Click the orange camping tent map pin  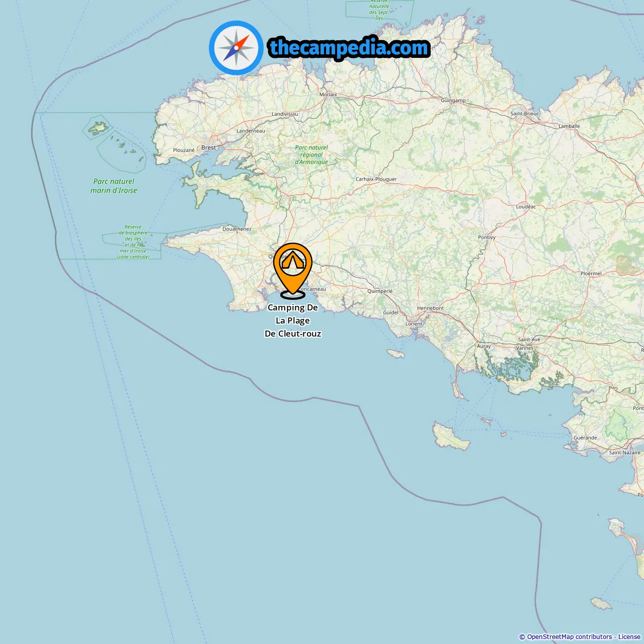293,271
